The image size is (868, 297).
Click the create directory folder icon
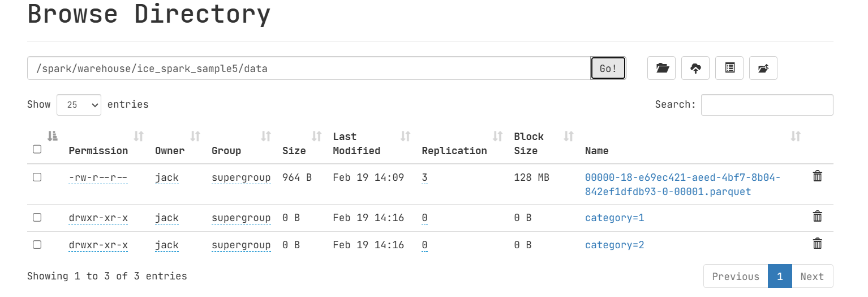pyautogui.click(x=661, y=68)
